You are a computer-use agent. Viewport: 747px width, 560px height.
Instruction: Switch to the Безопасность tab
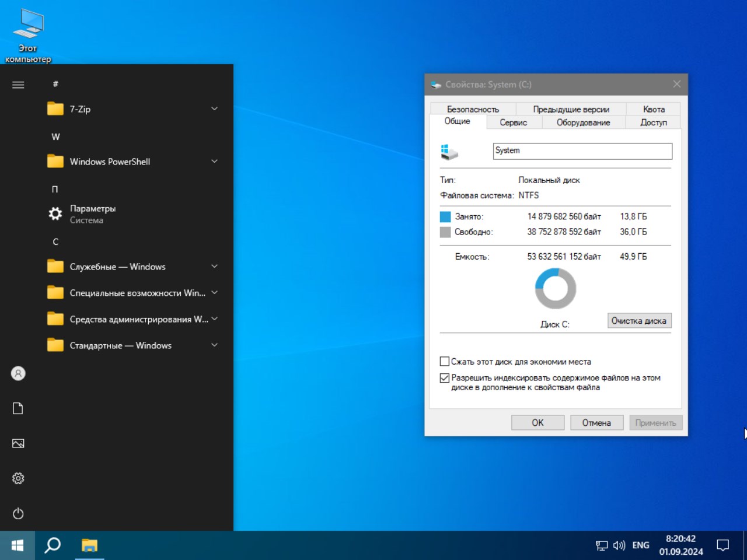click(x=473, y=109)
